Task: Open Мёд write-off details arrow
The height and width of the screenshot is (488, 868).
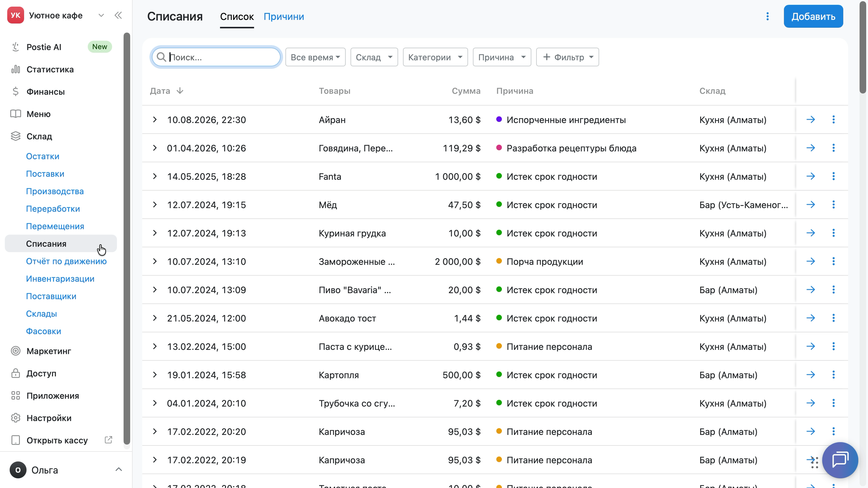Action: (x=810, y=204)
